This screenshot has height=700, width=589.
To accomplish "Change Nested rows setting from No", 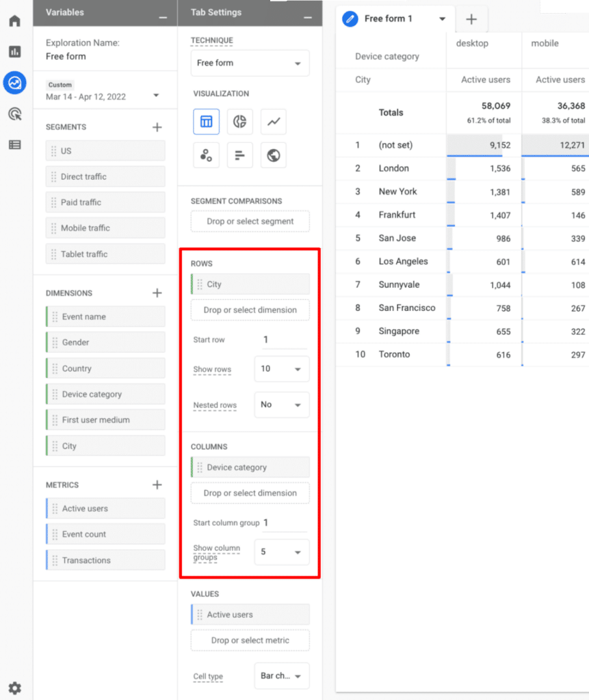I will 281,405.
